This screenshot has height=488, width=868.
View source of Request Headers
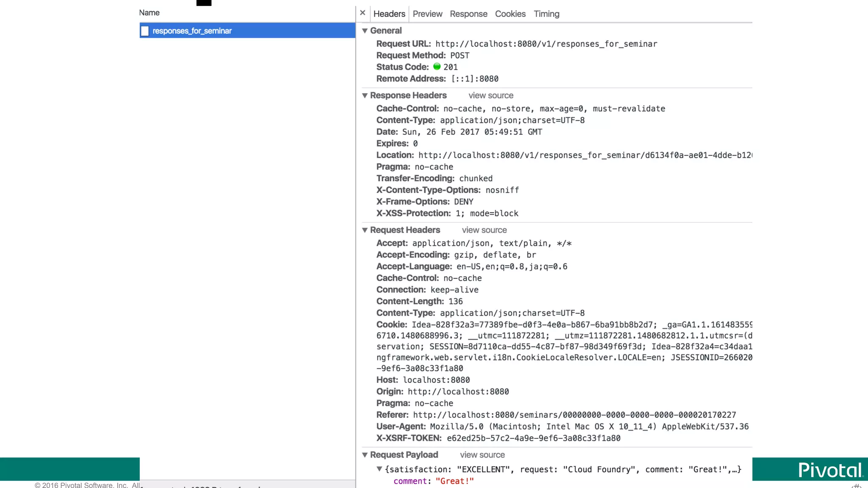pos(484,230)
